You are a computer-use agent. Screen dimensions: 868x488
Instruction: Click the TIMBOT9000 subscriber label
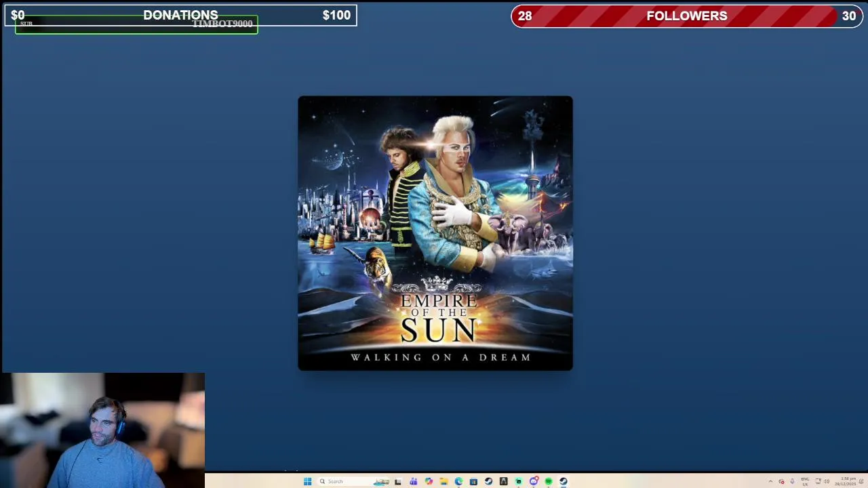pyautogui.click(x=222, y=24)
